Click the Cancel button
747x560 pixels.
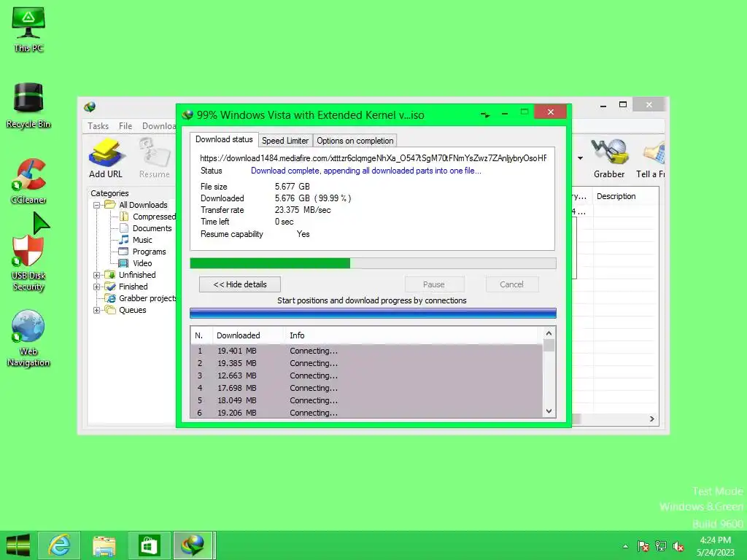512,284
